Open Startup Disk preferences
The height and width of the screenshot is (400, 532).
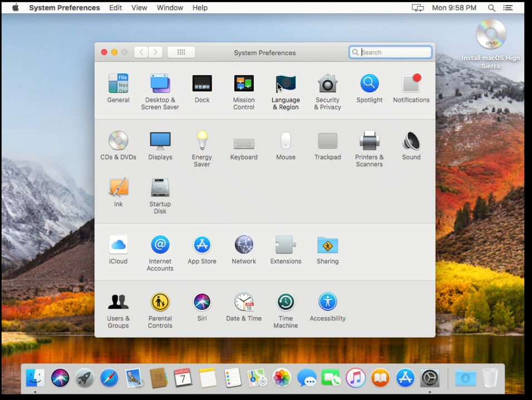[160, 196]
